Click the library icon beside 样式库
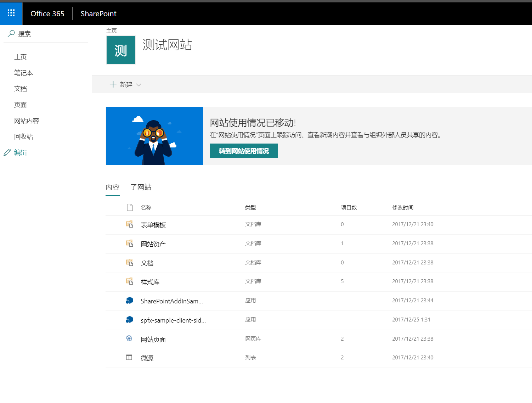Image resolution: width=532 pixels, height=403 pixels. 130,281
